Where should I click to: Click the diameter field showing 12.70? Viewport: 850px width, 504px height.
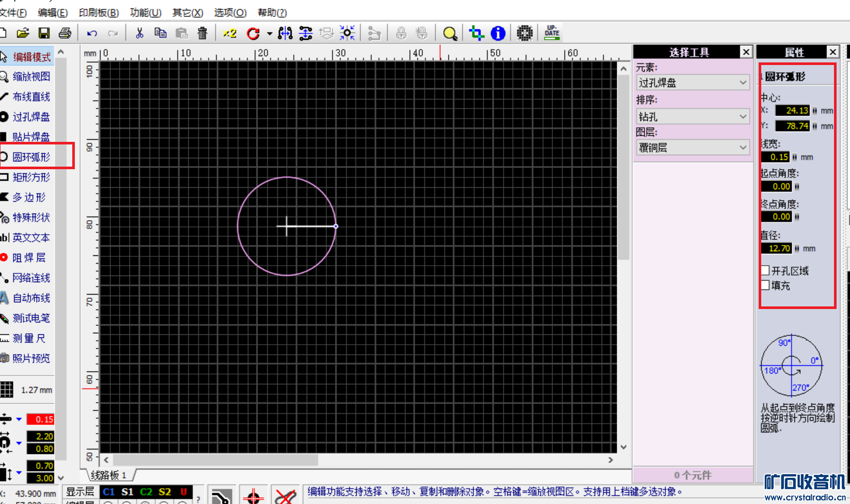pyautogui.click(x=776, y=248)
